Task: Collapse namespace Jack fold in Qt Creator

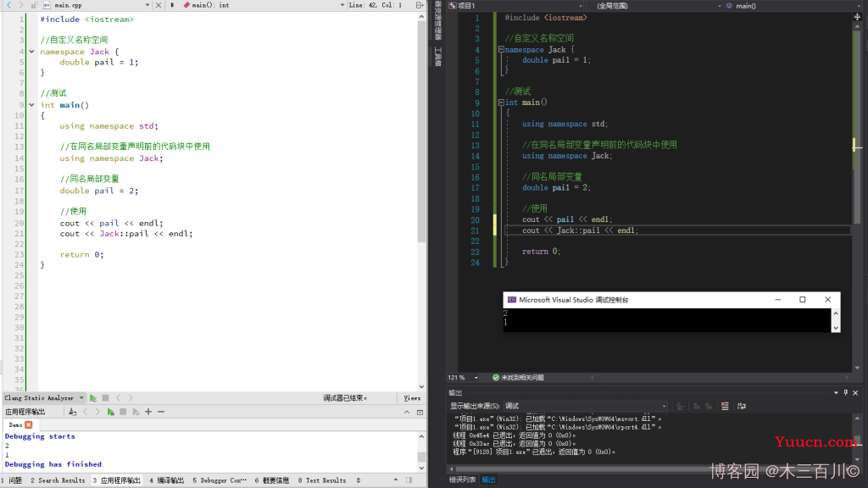Action: point(31,52)
